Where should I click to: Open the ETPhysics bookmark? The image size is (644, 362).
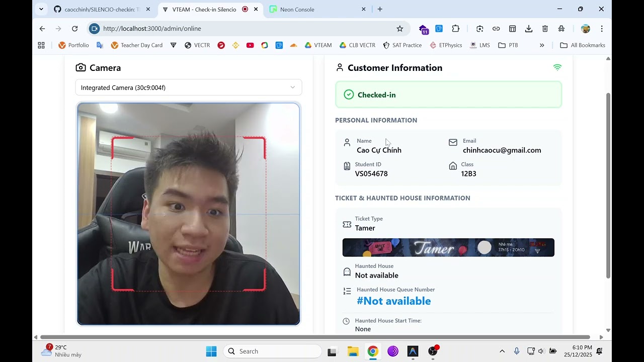click(x=446, y=45)
